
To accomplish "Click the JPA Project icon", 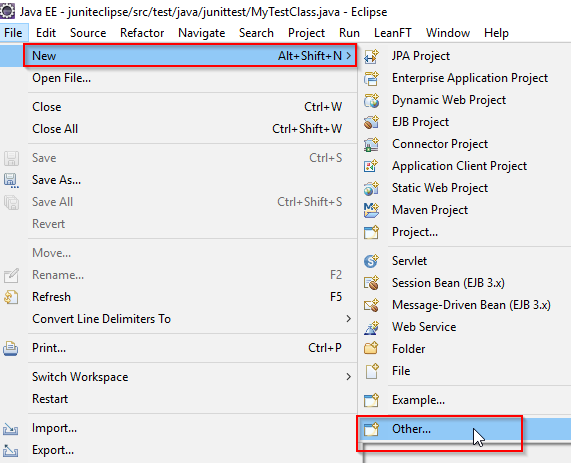I will coord(371,56).
